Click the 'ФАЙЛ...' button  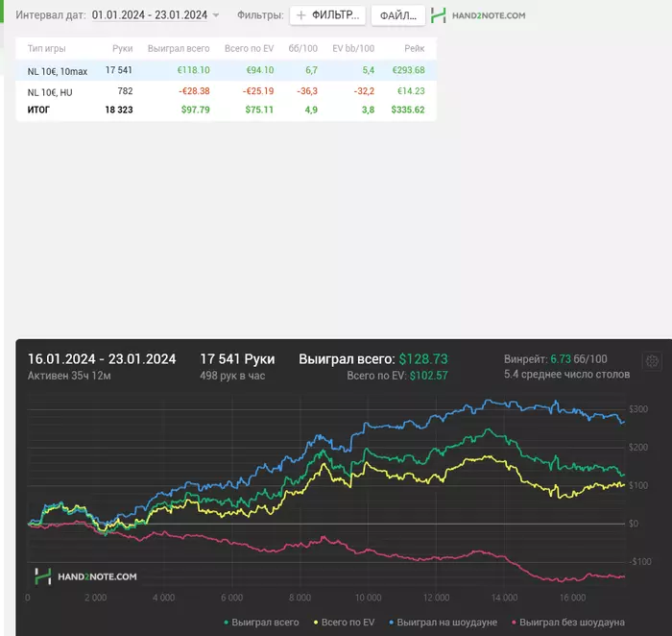[396, 16]
